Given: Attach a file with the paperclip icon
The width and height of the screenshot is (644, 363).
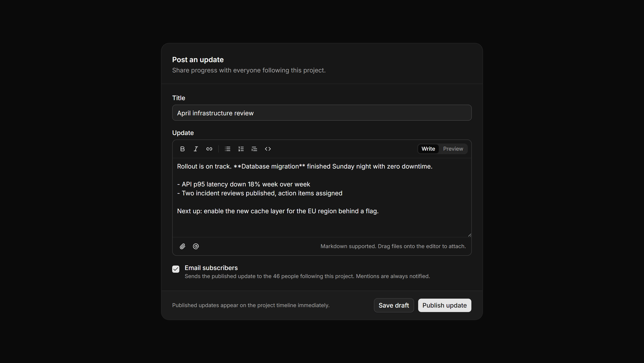Looking at the screenshot, I should [x=182, y=246].
